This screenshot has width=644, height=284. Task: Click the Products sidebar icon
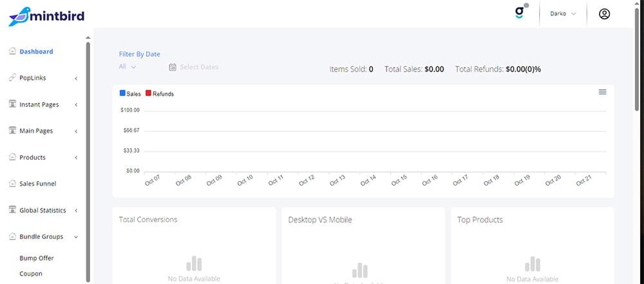pos(12,157)
